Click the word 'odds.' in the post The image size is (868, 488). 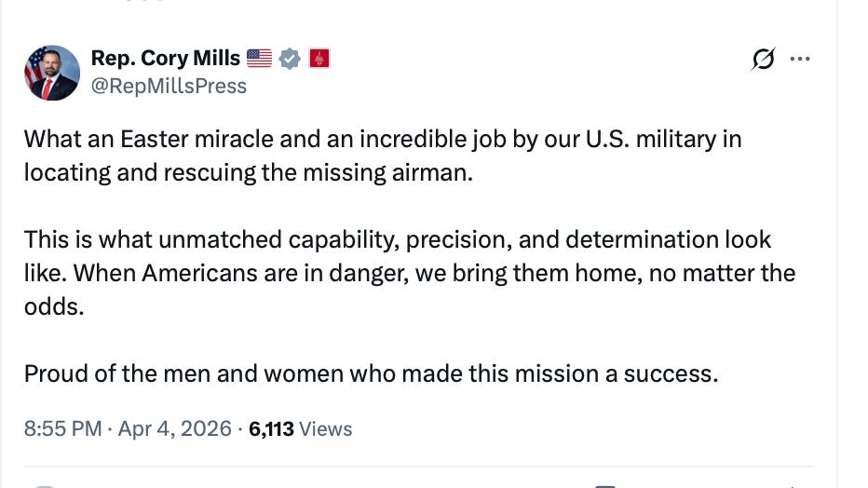54,306
